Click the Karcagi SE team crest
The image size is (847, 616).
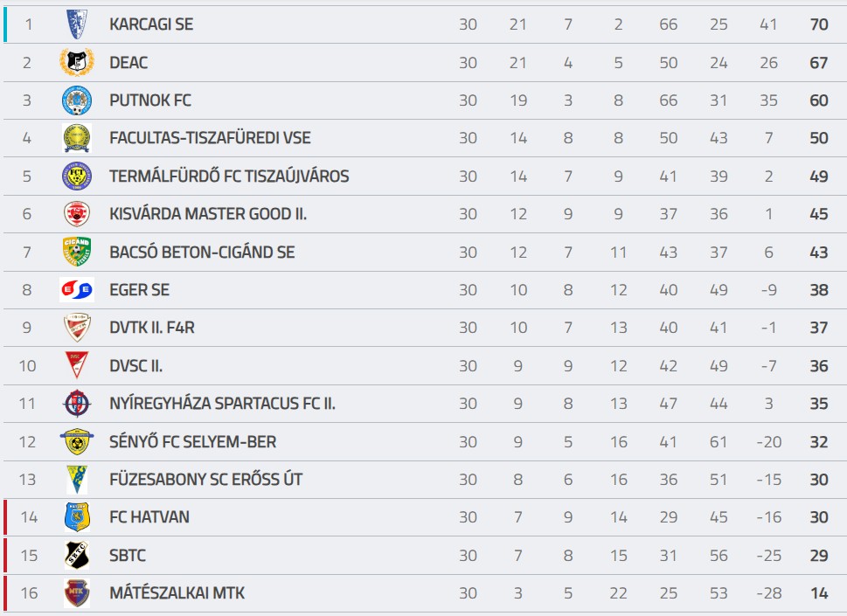click(x=77, y=24)
